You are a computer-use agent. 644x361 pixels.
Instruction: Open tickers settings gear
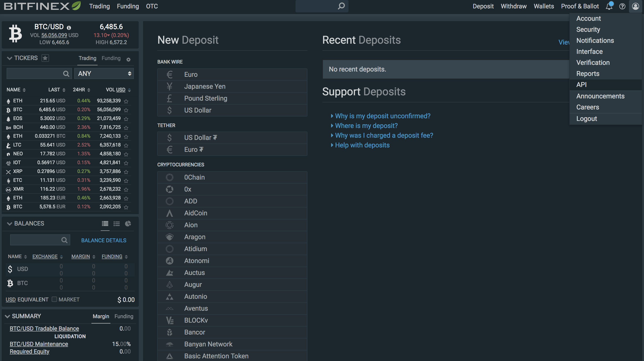tap(128, 59)
